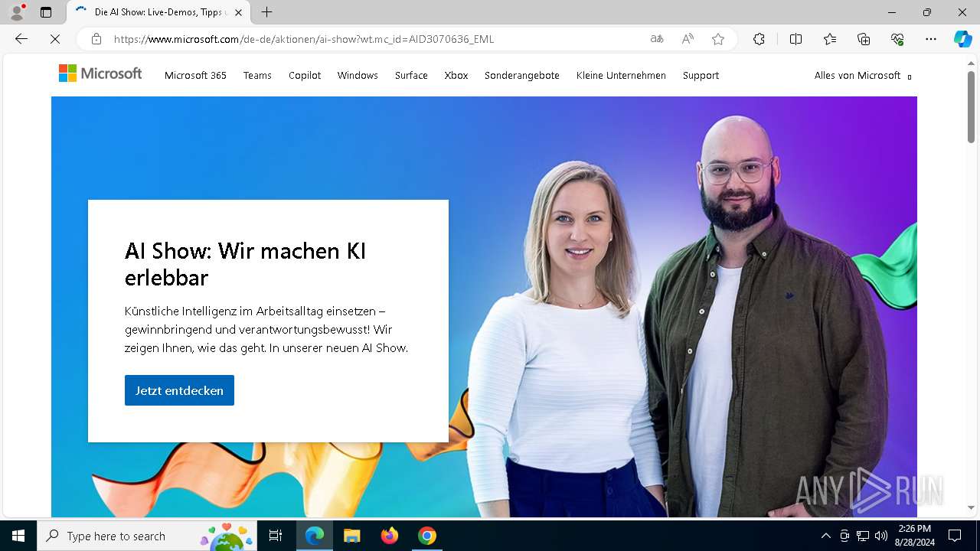Open the Windows Start menu

click(18, 536)
